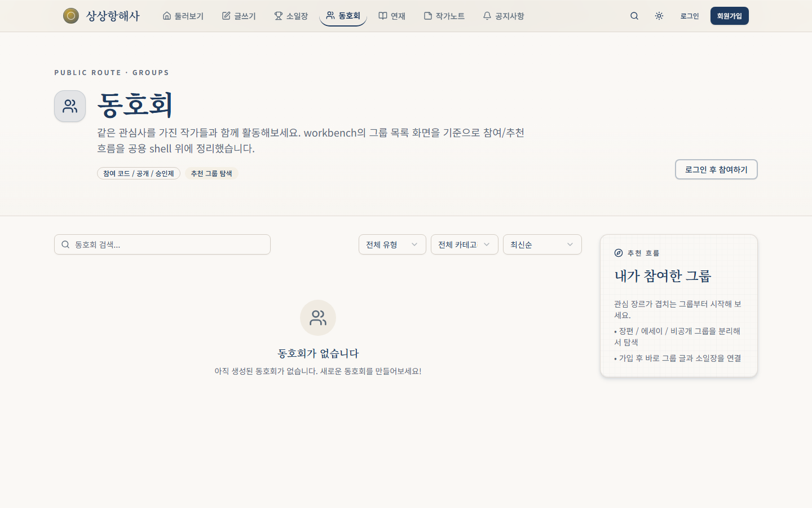Click the 동호회 group icon beside page title
The image size is (812, 508).
point(70,106)
